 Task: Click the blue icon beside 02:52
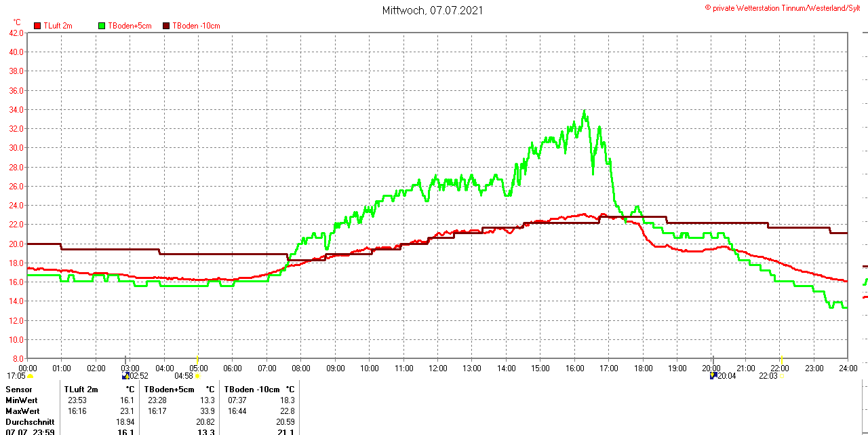[125, 376]
